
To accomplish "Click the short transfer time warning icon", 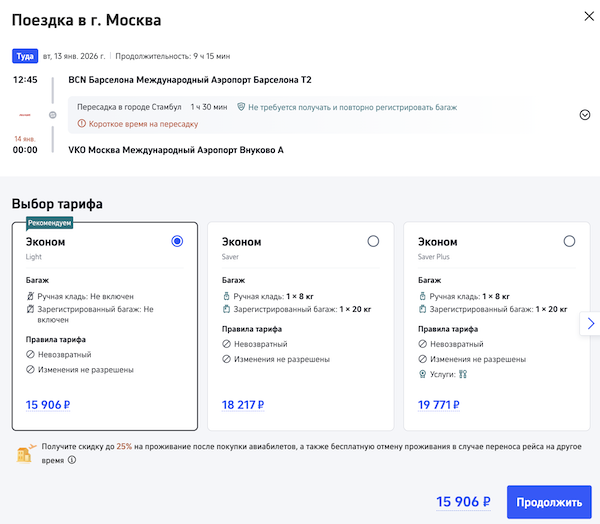I will point(82,124).
